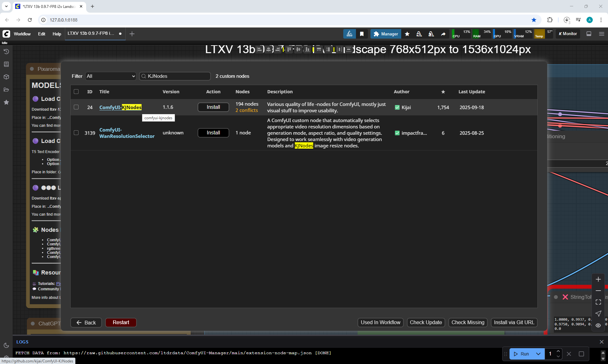Screen dimensions: 608x364
Task: Click the zoom in plus canvas button
Action: click(x=598, y=279)
